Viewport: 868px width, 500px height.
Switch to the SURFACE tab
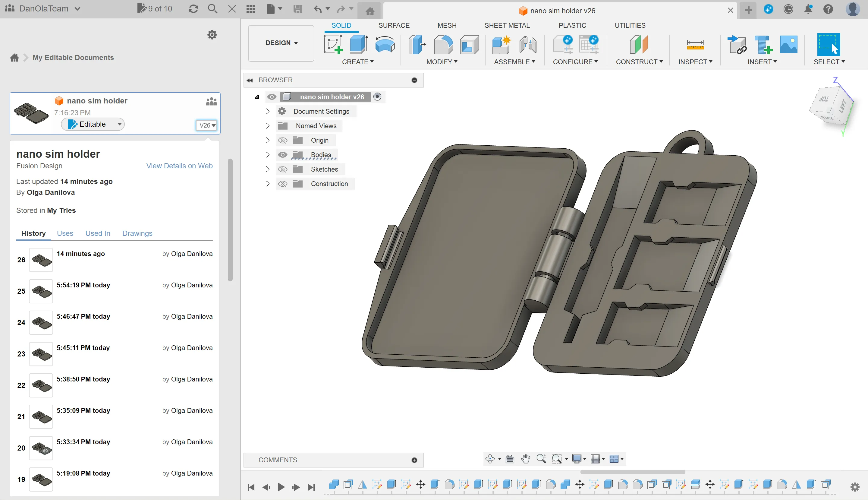pyautogui.click(x=394, y=25)
